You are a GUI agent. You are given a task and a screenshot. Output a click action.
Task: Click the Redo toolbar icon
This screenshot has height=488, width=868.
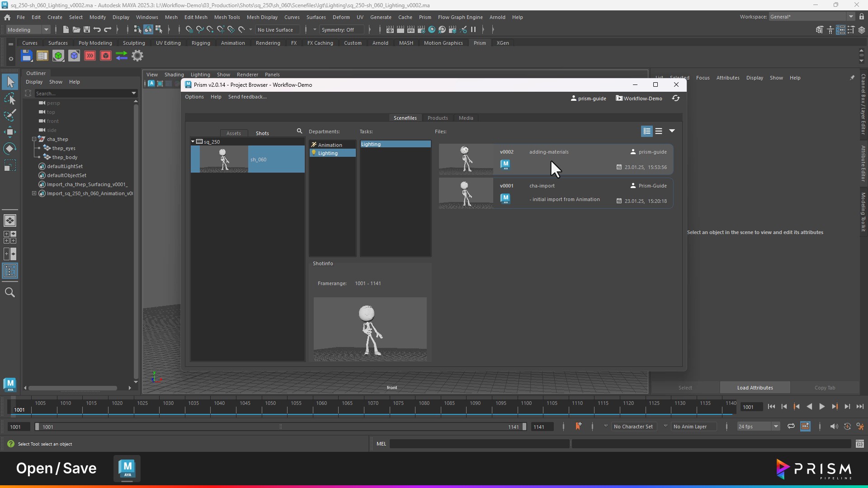tap(108, 30)
